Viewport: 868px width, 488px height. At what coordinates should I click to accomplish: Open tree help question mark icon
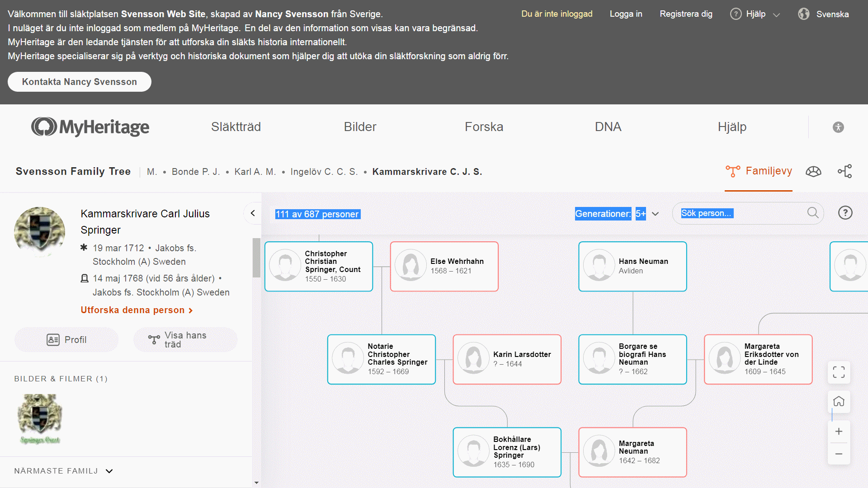point(845,213)
